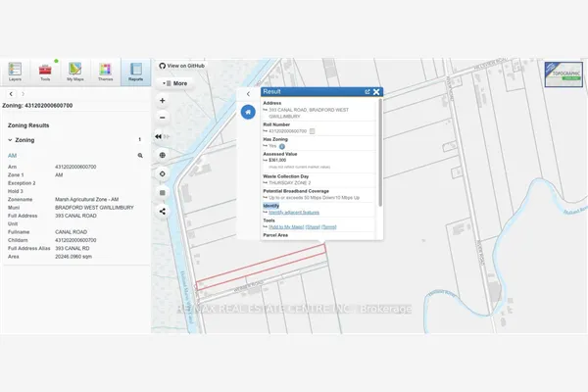Click Identify adjacent features link
588x392 pixels.
click(x=294, y=213)
